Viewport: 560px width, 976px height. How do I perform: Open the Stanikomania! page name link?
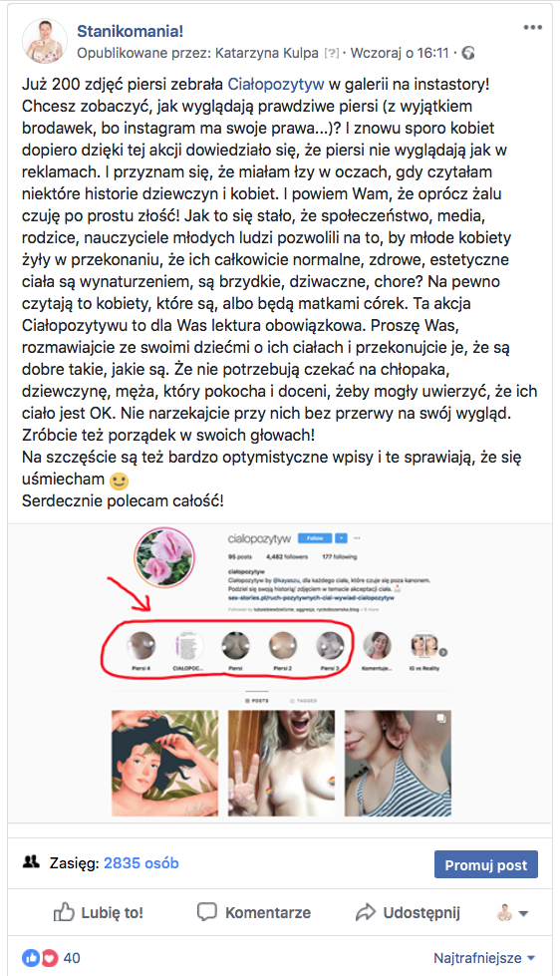coord(131,31)
